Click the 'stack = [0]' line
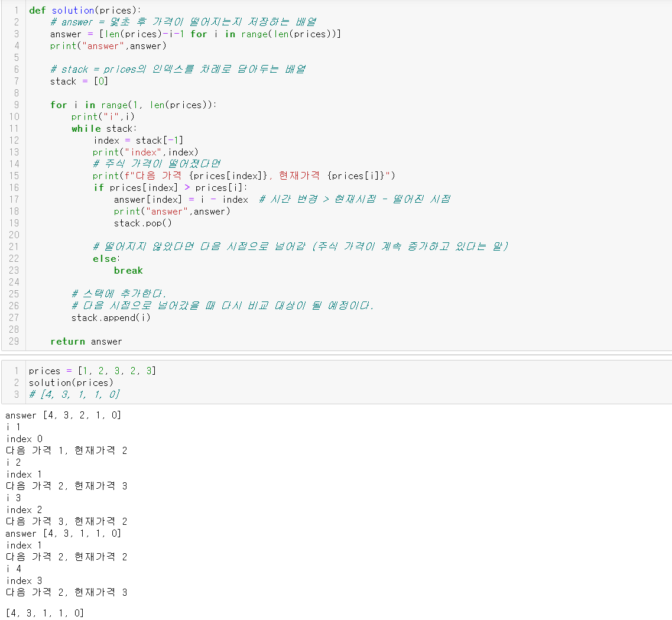This screenshot has height=620, width=672. click(79, 82)
